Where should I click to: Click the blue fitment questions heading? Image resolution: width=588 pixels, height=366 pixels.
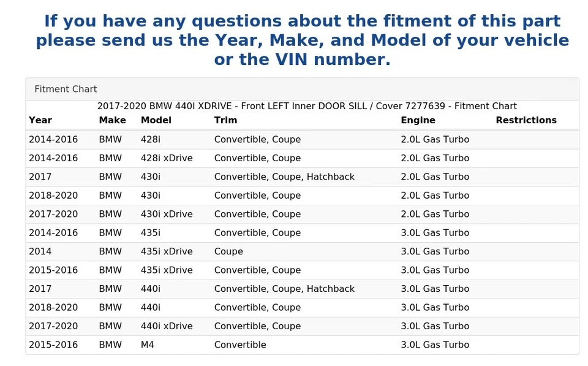[x=302, y=40]
